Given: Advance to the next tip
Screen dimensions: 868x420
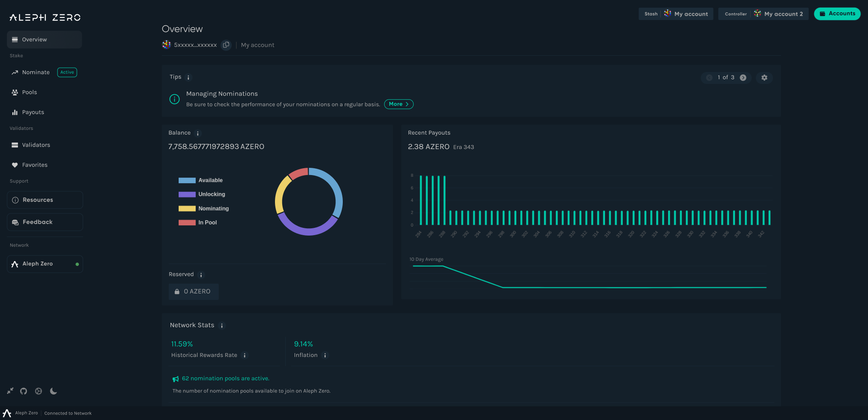Looking at the screenshot, I should pos(743,78).
